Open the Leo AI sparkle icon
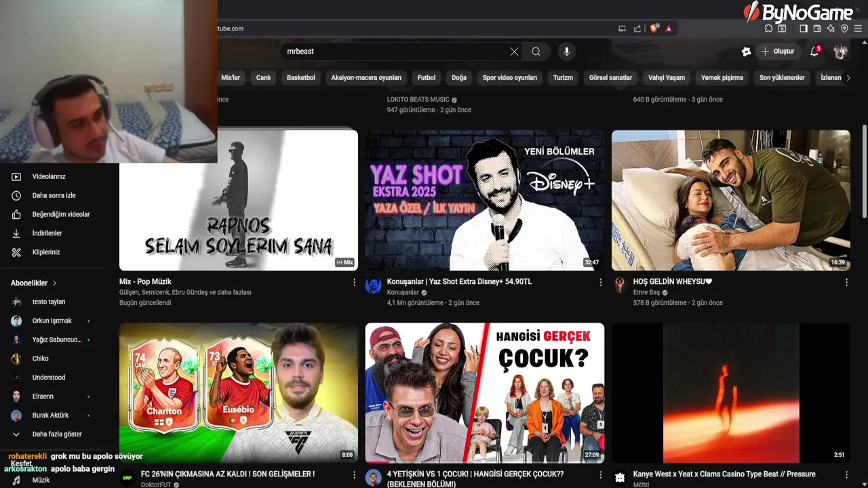 [831, 28]
